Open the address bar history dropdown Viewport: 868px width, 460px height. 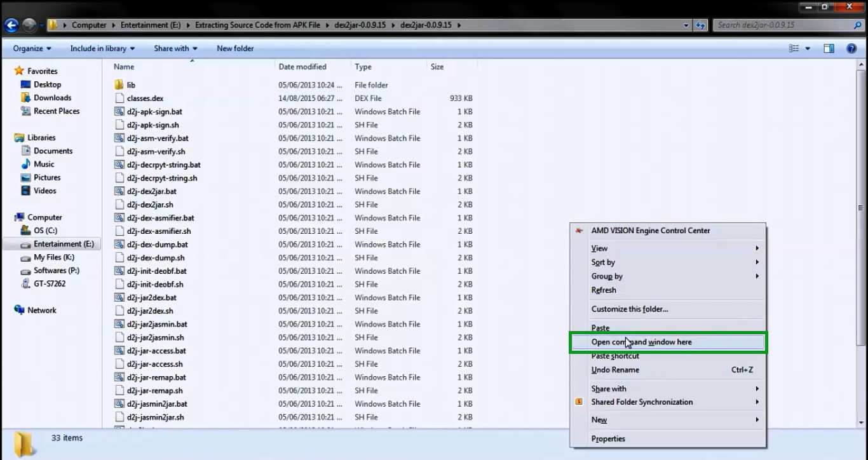click(685, 25)
